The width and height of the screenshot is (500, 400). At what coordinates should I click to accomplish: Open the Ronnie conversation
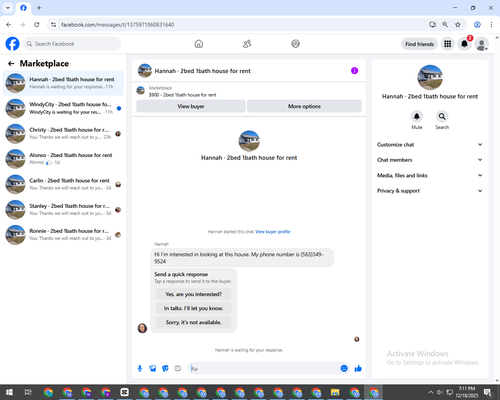(x=63, y=234)
